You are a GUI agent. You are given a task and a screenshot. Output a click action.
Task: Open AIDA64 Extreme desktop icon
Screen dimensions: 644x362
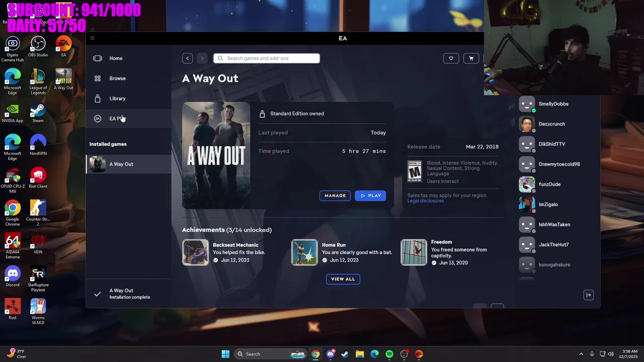(x=13, y=246)
